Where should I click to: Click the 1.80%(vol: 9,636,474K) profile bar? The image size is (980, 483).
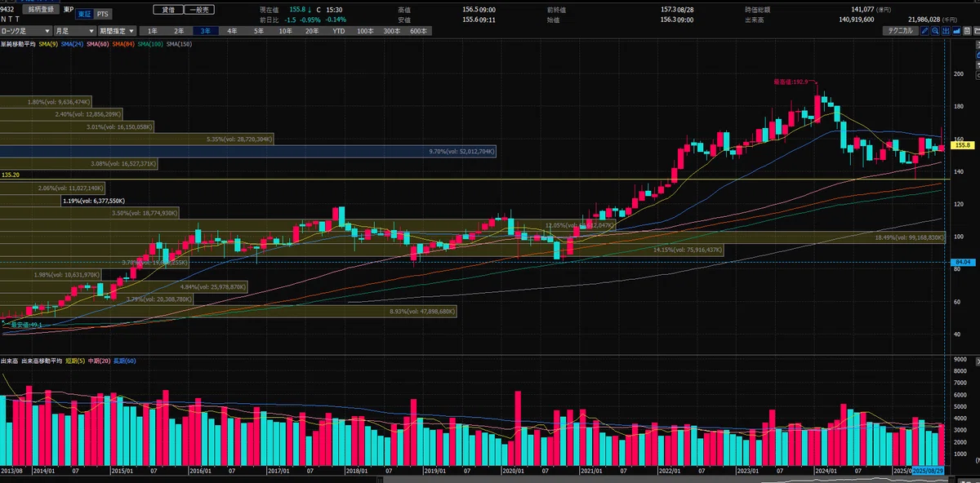46,102
